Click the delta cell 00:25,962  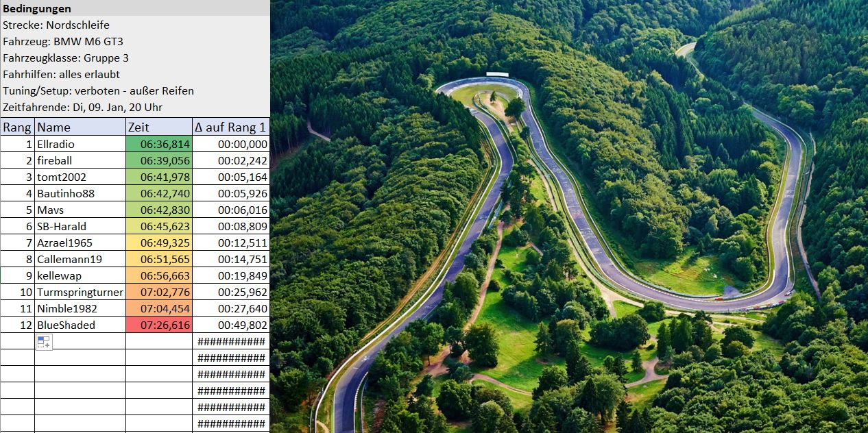pos(231,292)
